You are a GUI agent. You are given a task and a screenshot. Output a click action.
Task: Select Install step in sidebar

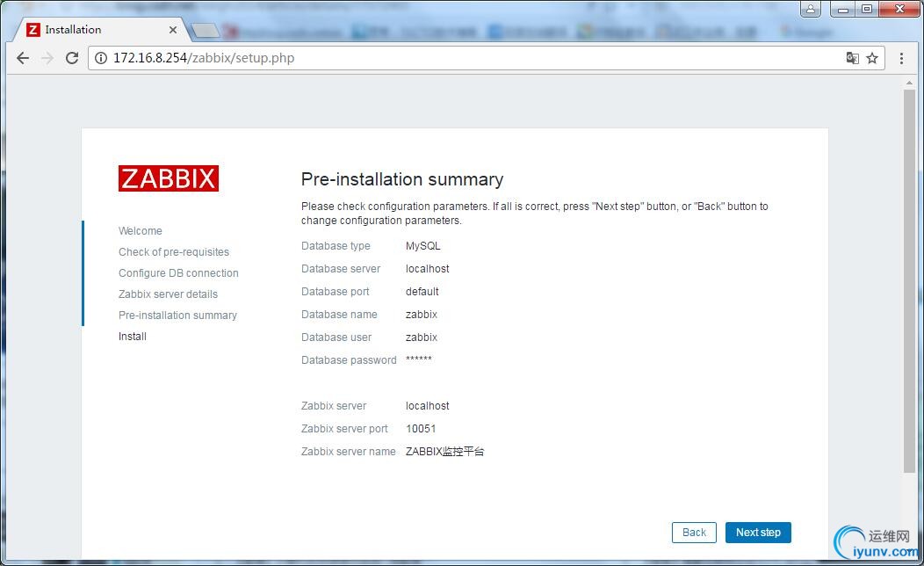click(133, 336)
